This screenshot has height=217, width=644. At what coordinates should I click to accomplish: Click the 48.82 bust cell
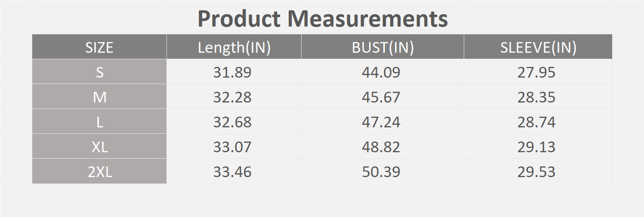click(381, 147)
